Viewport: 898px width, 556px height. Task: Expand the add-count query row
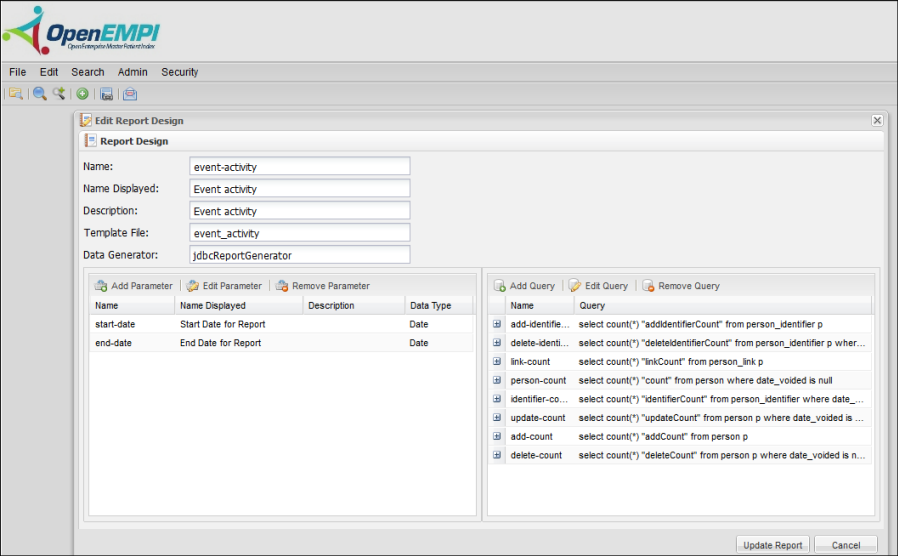click(x=497, y=436)
